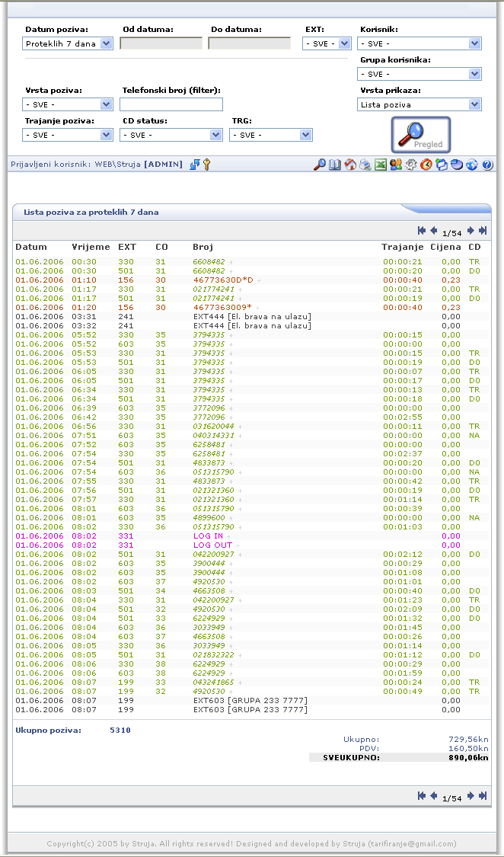The image size is (504, 857).
Task: Click the LOG OUT entry
Action: click(212, 545)
